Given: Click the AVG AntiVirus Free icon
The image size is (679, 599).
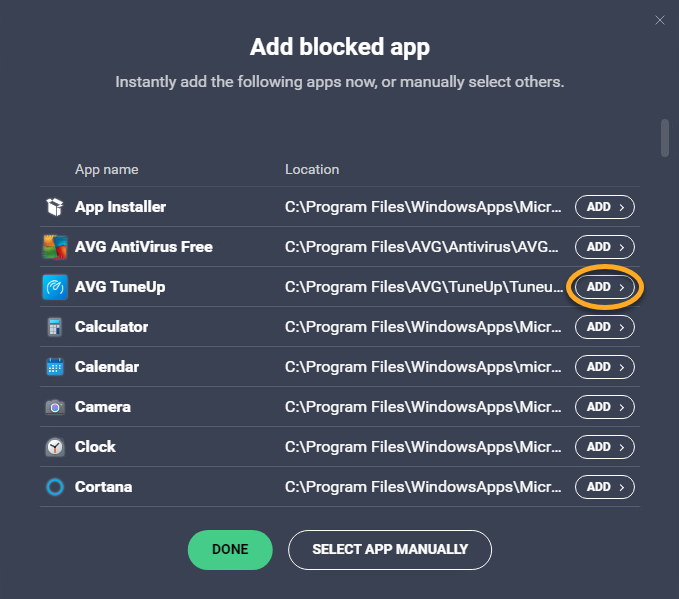Looking at the screenshot, I should (x=54, y=247).
